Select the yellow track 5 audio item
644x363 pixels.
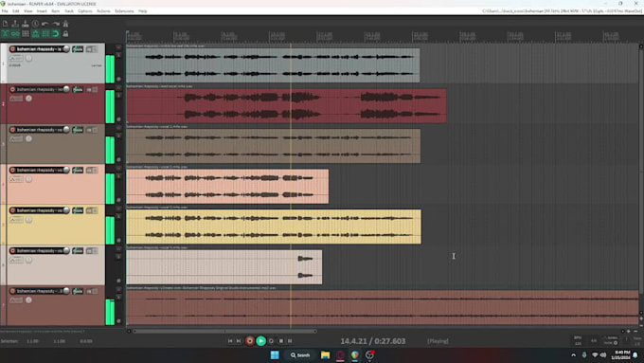(x=274, y=227)
